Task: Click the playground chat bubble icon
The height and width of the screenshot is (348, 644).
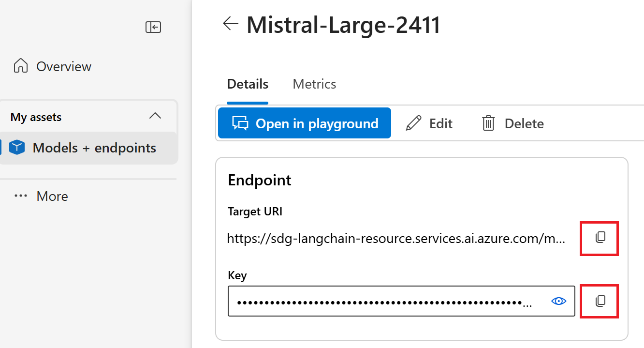Action: tap(240, 123)
